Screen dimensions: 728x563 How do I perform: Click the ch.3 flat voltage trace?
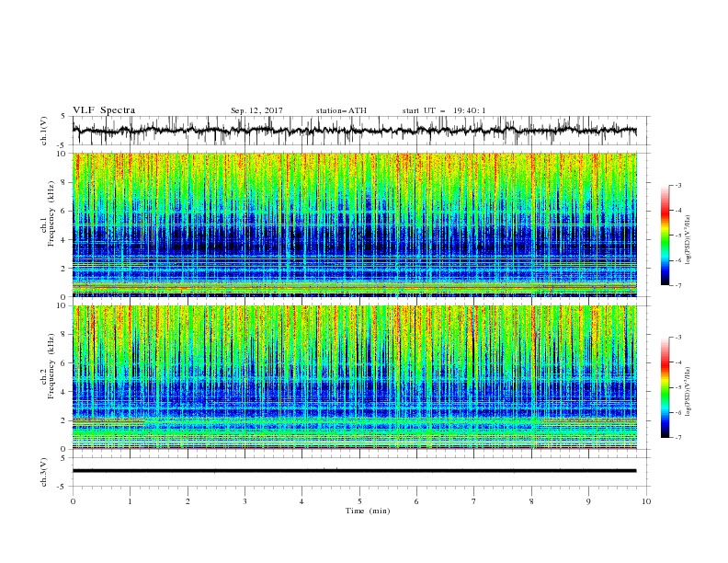354,471
